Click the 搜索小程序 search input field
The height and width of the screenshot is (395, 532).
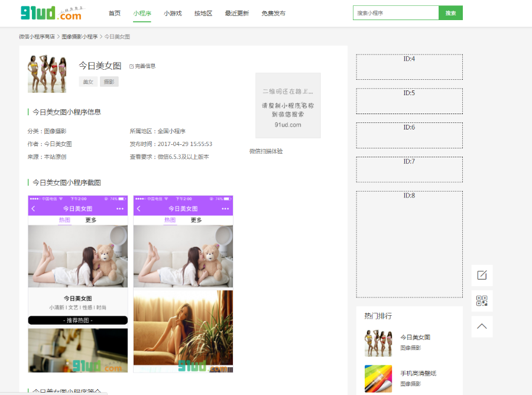(395, 13)
